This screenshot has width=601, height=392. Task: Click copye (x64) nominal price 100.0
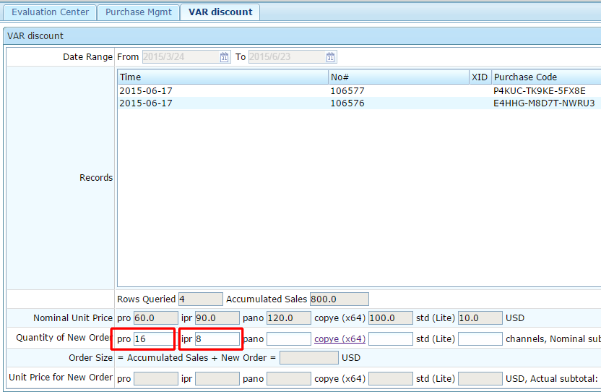(391, 318)
